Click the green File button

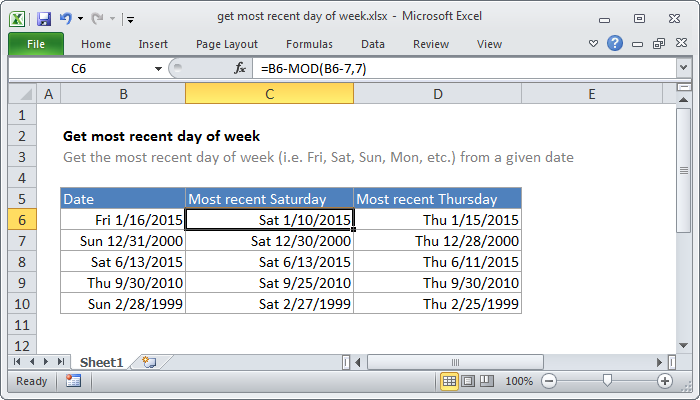[x=35, y=44]
